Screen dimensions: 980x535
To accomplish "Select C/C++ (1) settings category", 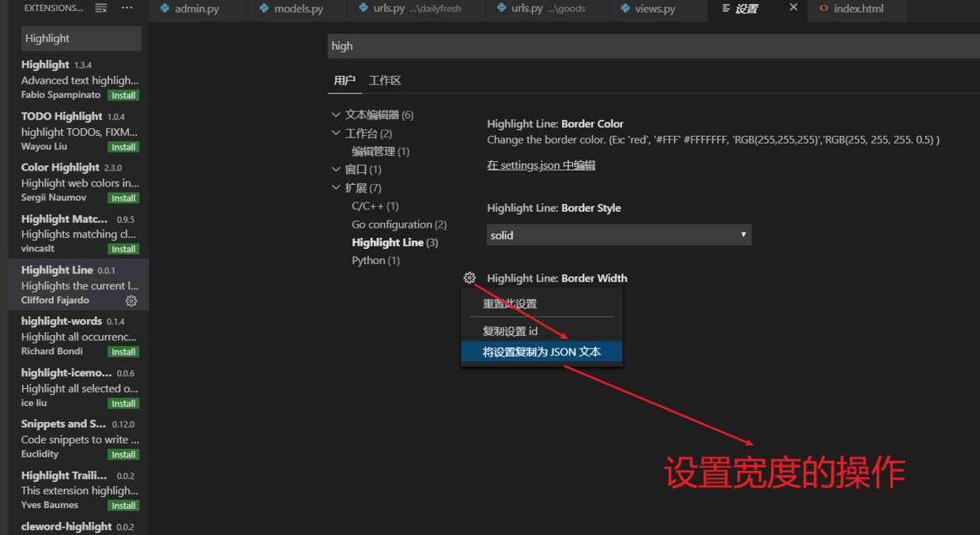I will tap(375, 205).
